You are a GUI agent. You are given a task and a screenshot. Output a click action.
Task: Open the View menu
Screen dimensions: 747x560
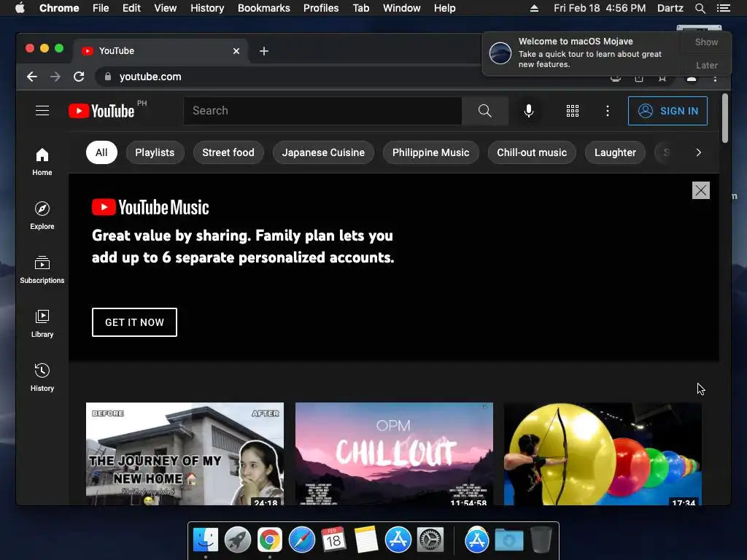pyautogui.click(x=166, y=8)
